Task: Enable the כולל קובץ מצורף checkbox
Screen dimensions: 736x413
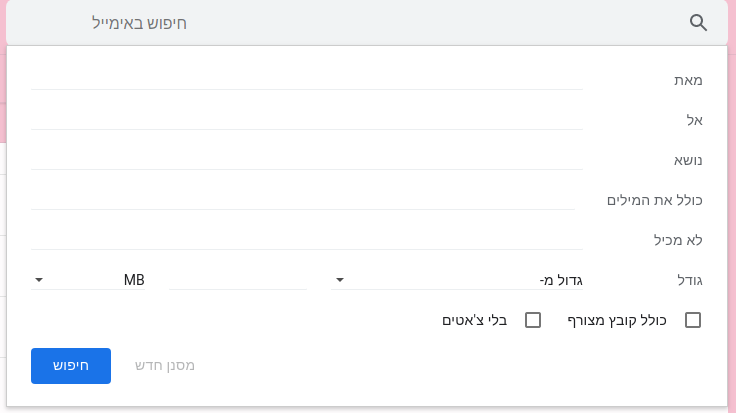Action: click(693, 320)
